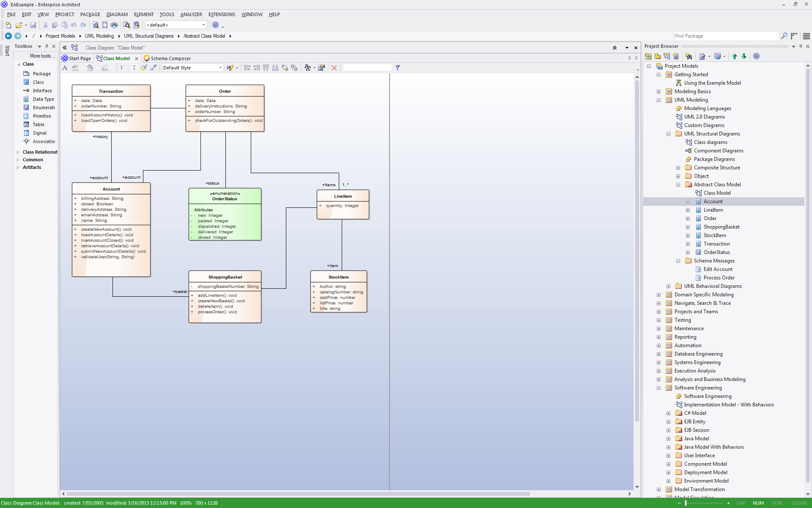
Task: Click the More tools button in Toolbox
Action: pyautogui.click(x=42, y=56)
